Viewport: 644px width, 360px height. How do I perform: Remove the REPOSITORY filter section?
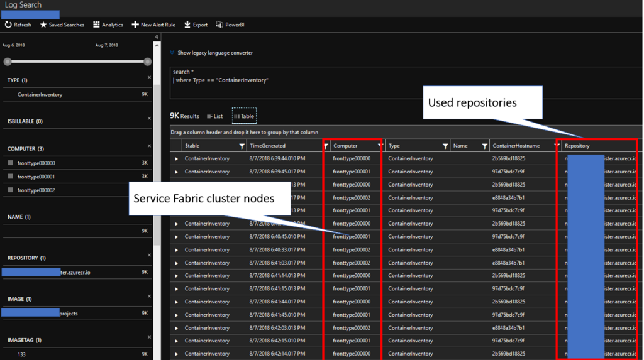[149, 255]
